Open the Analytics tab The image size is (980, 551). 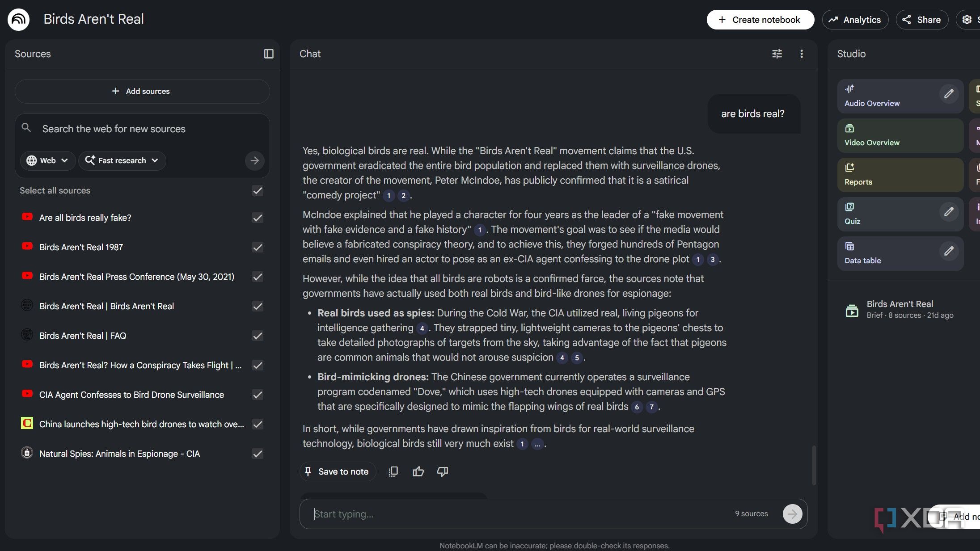click(855, 20)
